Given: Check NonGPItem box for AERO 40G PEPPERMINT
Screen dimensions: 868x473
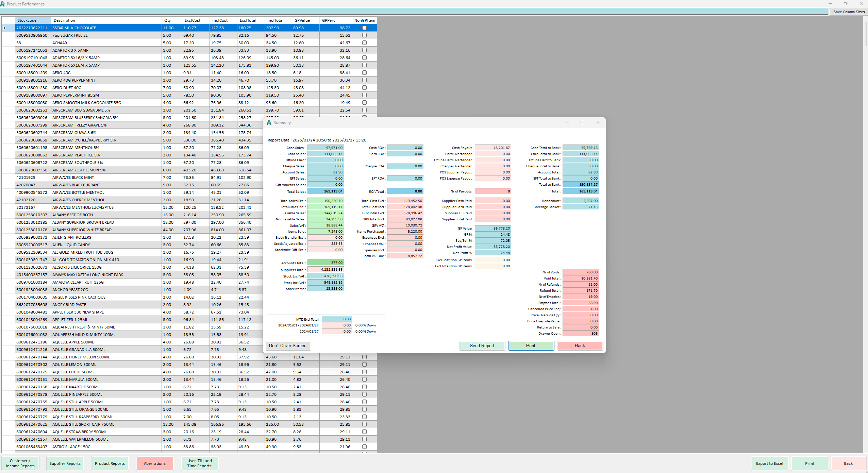Looking at the screenshot, I should click(364, 80).
